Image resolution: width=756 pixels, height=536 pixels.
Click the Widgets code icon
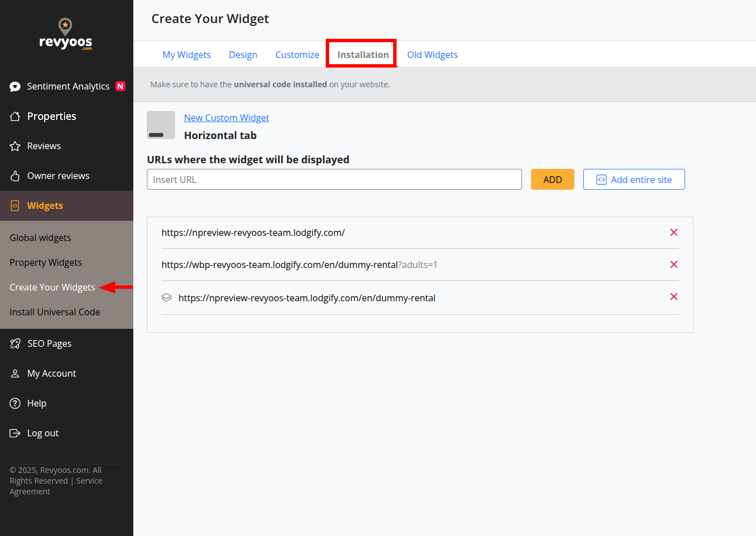pyautogui.click(x=15, y=206)
